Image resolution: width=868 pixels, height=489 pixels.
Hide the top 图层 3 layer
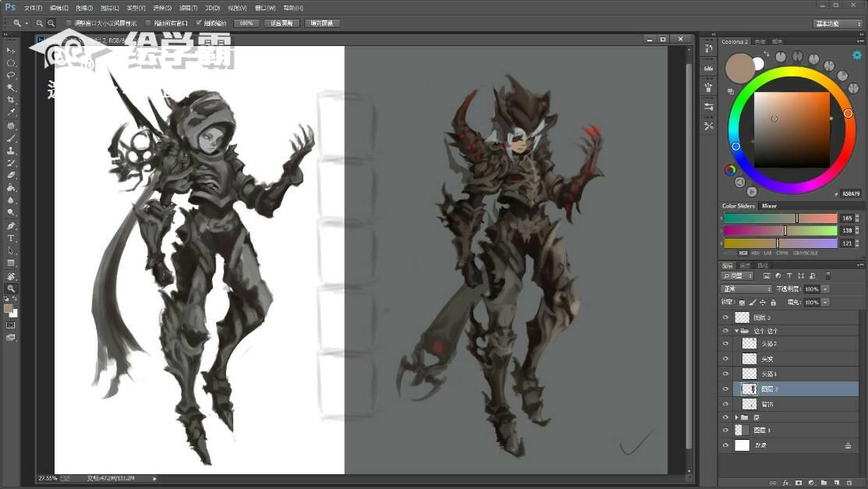[725, 317]
